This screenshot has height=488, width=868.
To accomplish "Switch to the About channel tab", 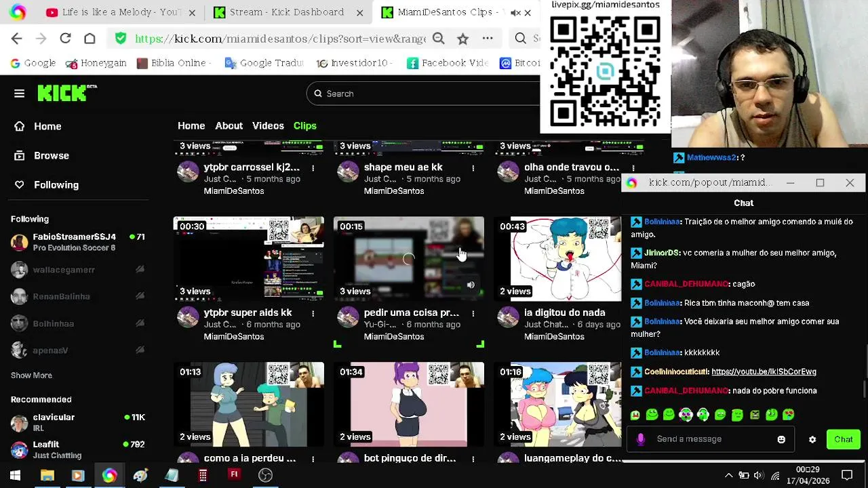I will point(229,125).
